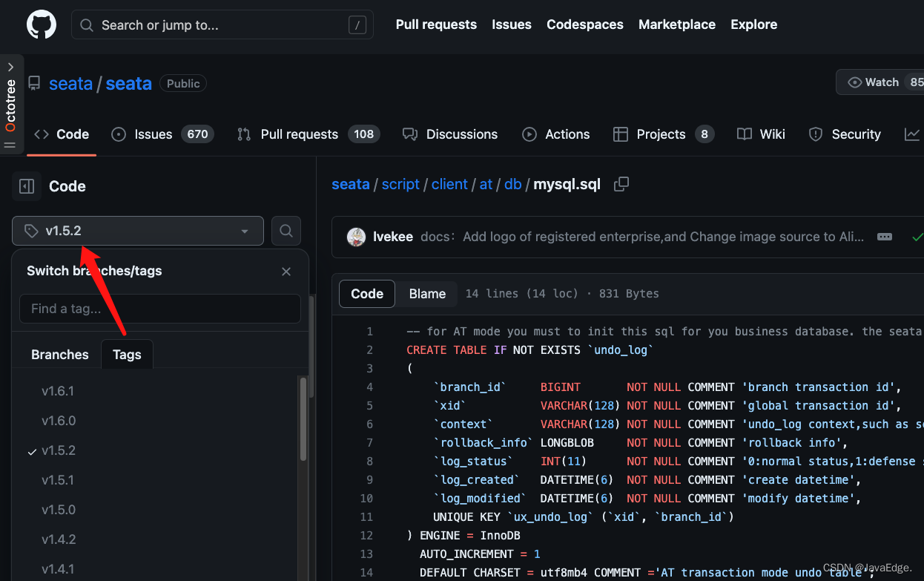Expand the truncated commit message ellipsis

click(884, 237)
